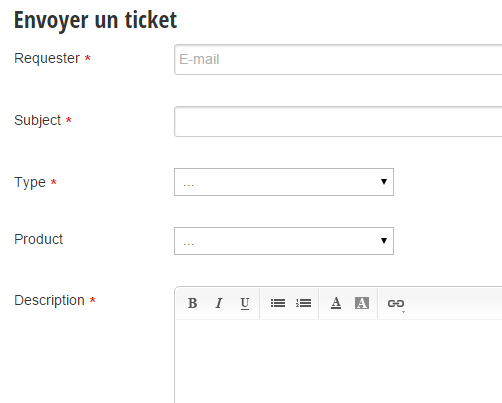Insert a bulleted list
Viewport: 502px width, 403px height.
pyautogui.click(x=277, y=303)
